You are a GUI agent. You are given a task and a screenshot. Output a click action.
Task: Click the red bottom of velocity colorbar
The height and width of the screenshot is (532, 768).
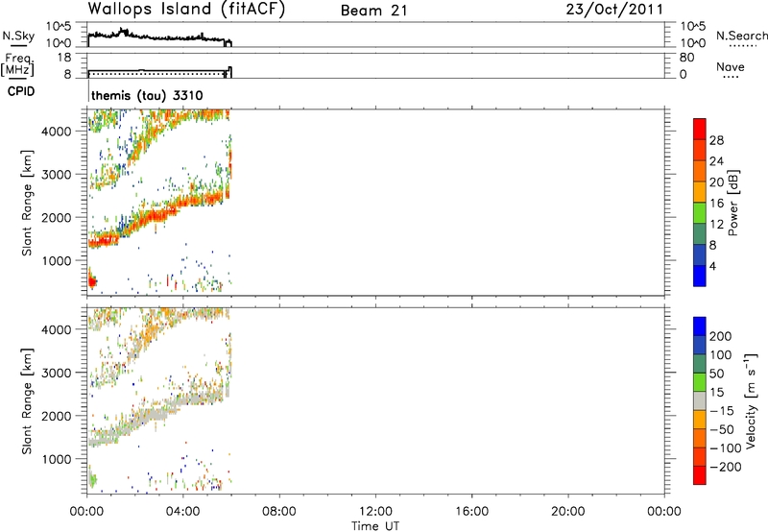tap(700, 475)
